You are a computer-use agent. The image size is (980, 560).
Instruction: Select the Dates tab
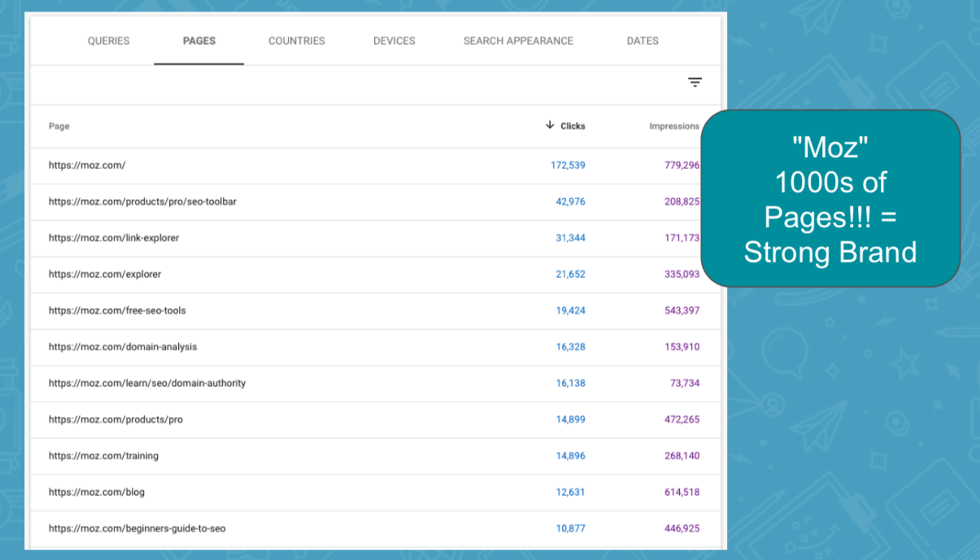642,41
